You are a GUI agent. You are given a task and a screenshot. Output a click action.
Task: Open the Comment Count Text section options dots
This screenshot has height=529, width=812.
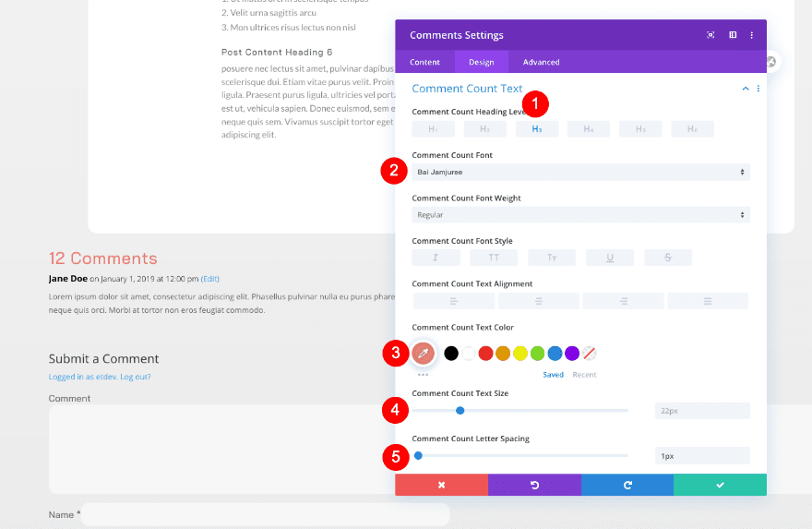[x=758, y=89]
